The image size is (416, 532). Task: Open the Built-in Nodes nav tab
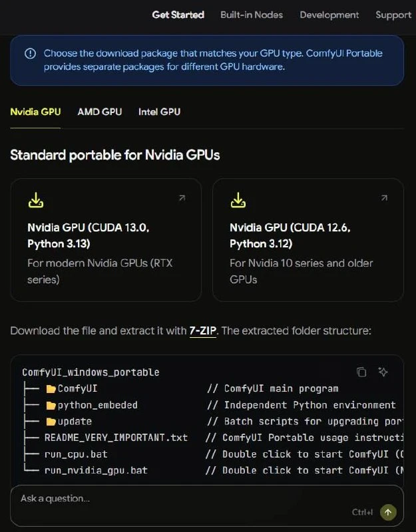(252, 15)
